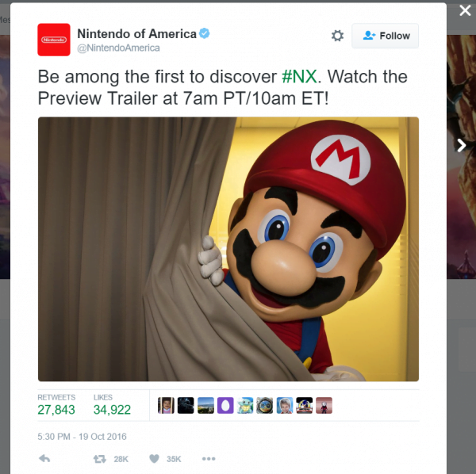Viewport: 476px width, 474px height.
Task: Open the Mario curtain photo
Action: click(228, 249)
